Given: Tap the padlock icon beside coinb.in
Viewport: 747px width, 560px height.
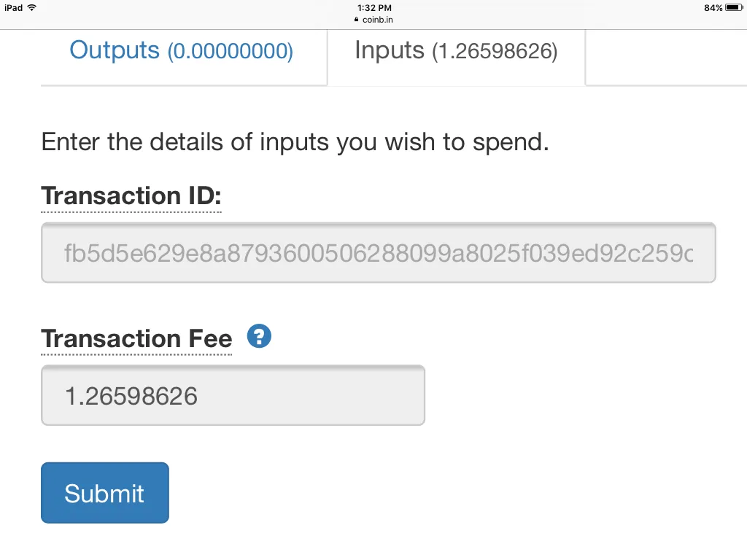Looking at the screenshot, I should coord(356,20).
